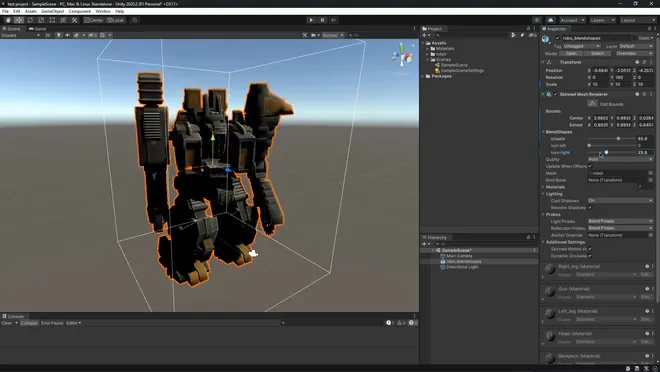Open the Collab sun icon button
The image size is (660, 372).
tap(537, 20)
